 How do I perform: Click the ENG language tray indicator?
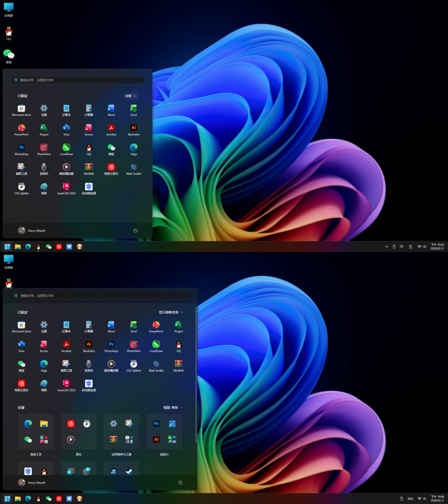pyautogui.click(x=410, y=499)
